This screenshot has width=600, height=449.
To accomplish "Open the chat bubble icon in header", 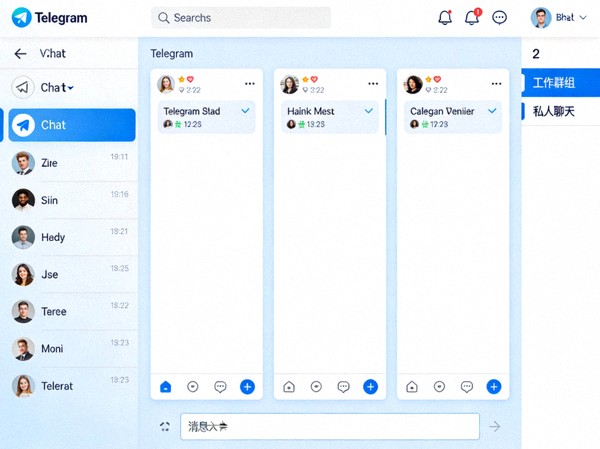I will (x=499, y=18).
